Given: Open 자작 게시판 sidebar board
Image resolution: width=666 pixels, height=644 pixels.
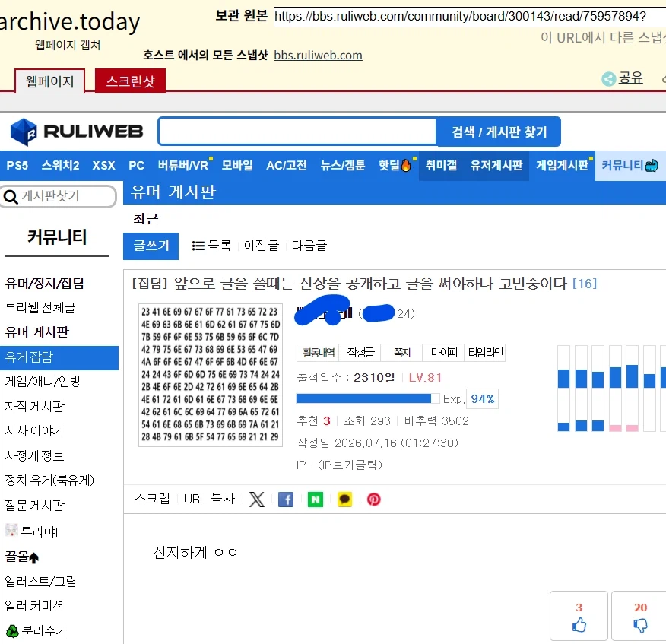Looking at the screenshot, I should [34, 406].
